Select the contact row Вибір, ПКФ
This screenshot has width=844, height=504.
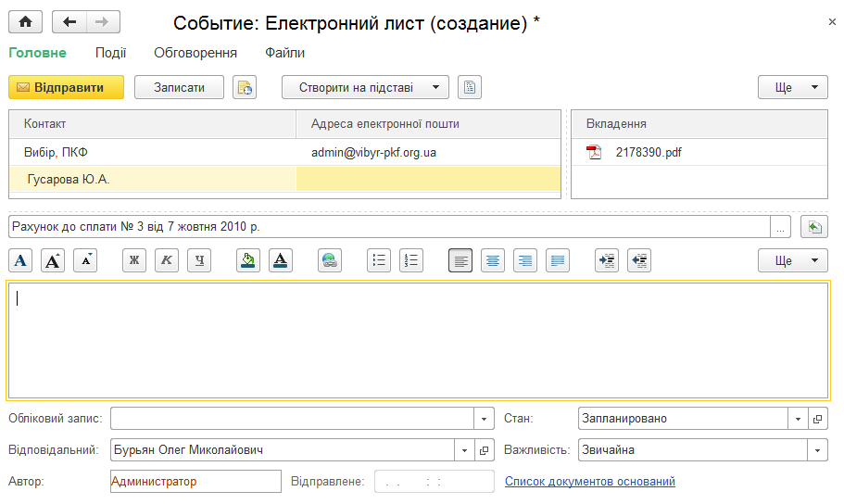pos(152,152)
